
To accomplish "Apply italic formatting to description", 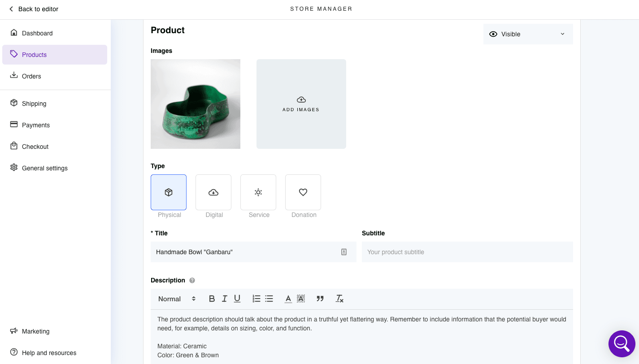I will 225,299.
